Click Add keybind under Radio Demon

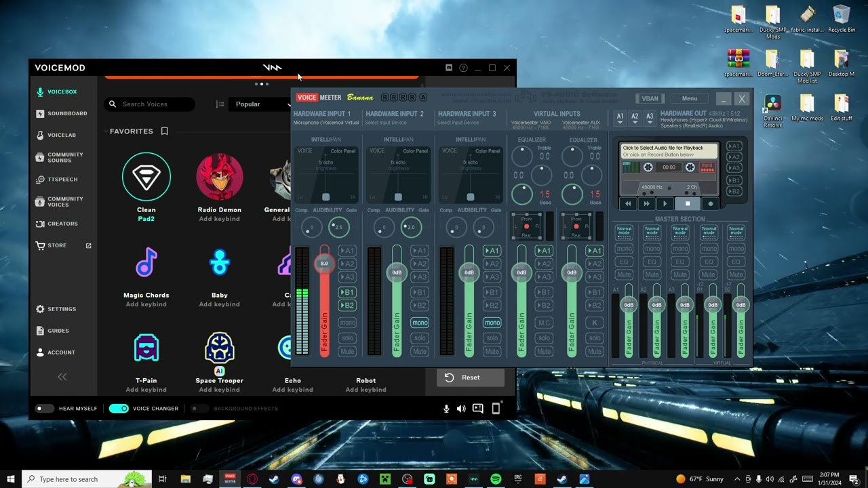click(x=219, y=219)
